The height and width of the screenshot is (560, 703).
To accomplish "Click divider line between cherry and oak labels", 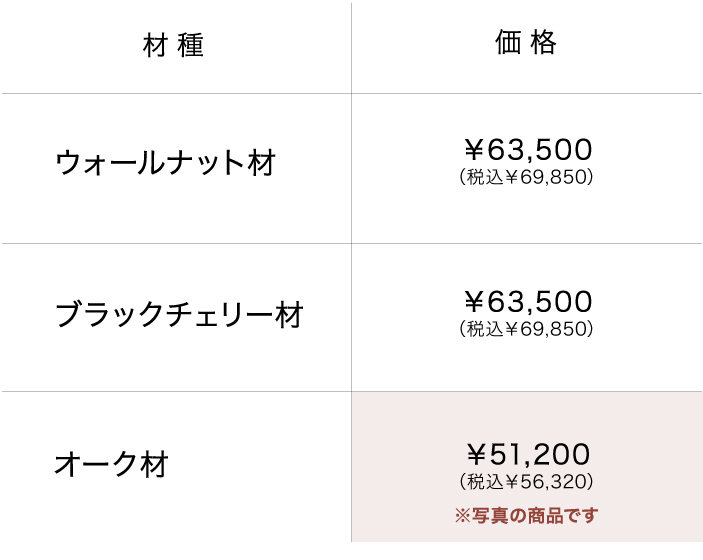I will tap(176, 391).
